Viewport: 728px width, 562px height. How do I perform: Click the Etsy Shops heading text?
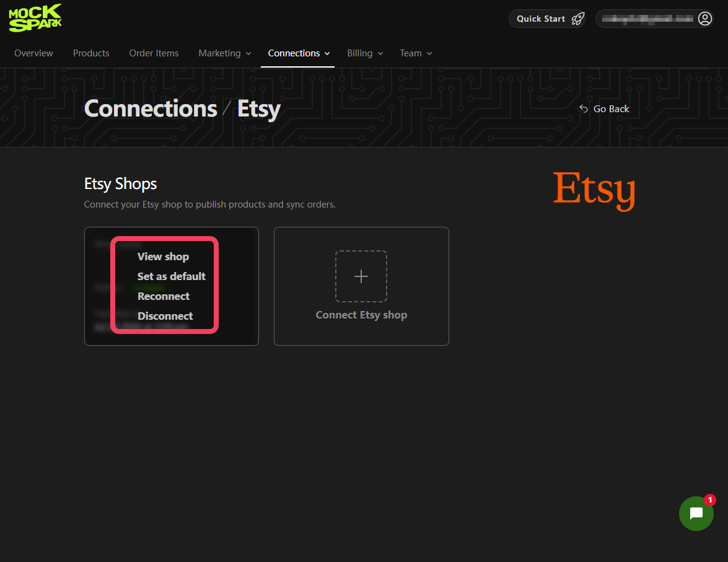tap(120, 184)
